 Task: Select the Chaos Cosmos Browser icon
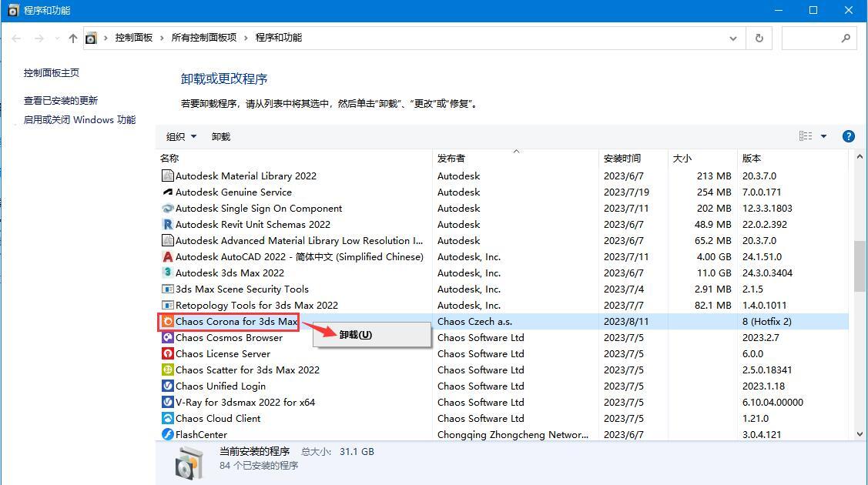(x=167, y=337)
